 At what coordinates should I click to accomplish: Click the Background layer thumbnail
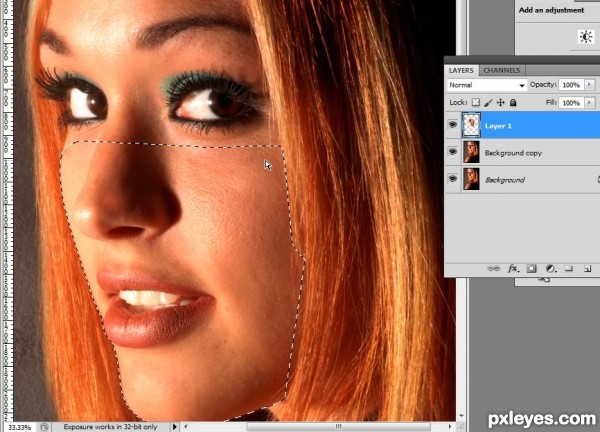coord(471,179)
